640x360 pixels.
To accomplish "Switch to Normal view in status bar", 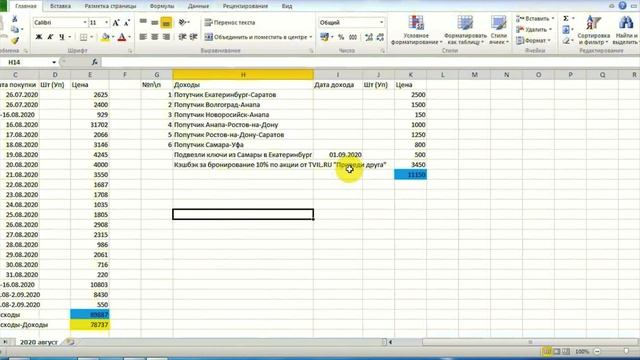I will tap(547, 351).
